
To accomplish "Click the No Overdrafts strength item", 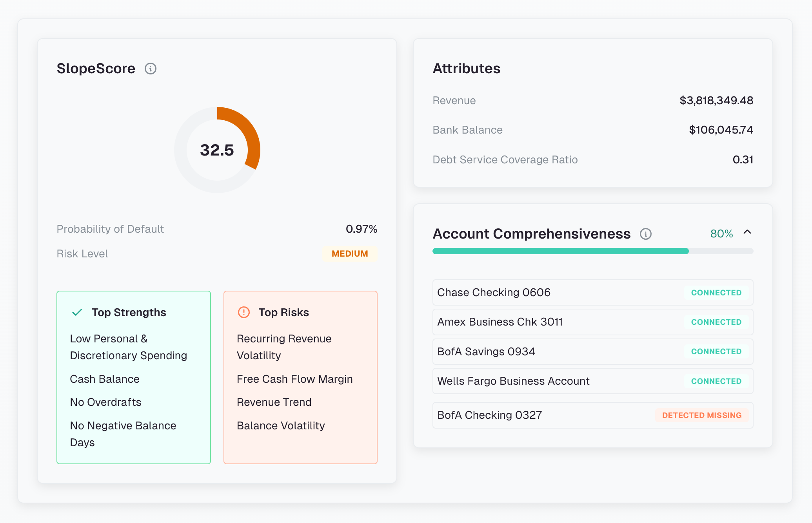I will [105, 402].
